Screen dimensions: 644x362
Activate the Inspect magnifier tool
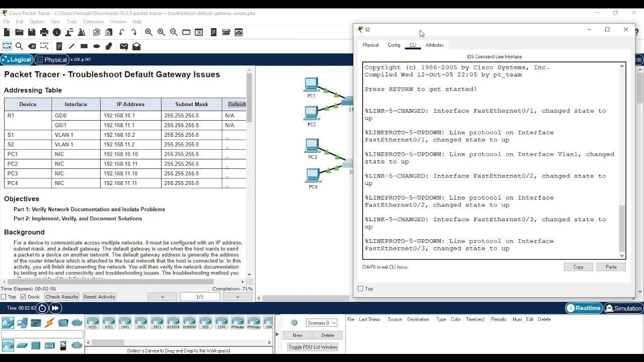coord(19,46)
